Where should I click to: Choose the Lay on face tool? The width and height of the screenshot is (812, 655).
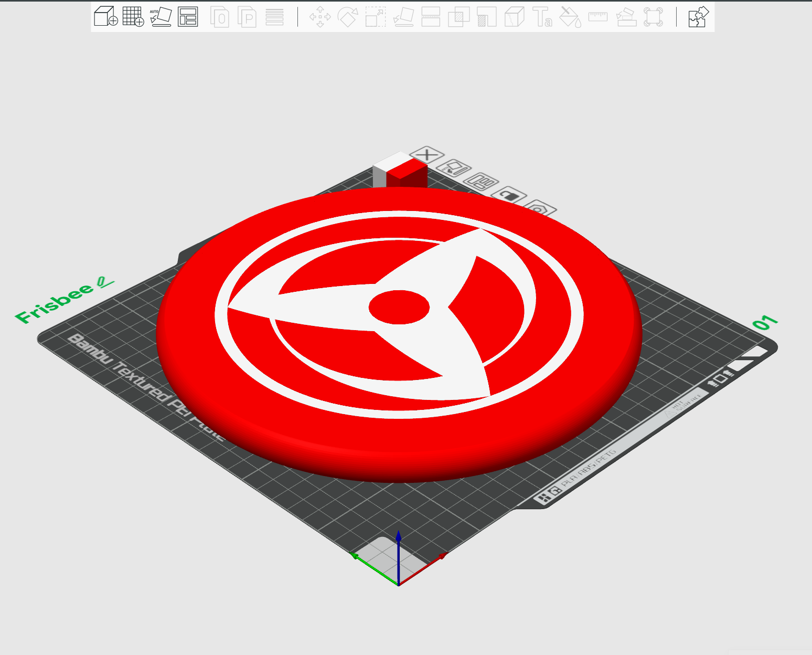pos(403,17)
